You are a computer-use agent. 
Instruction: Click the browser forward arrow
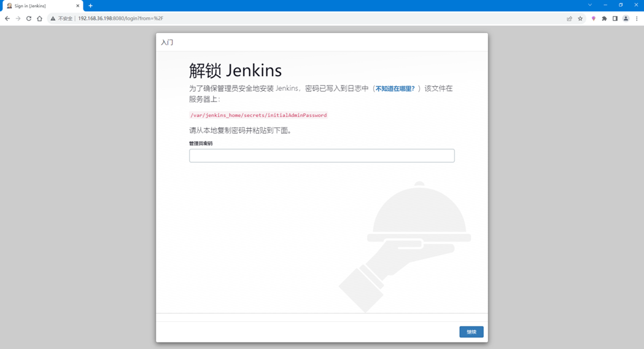(18, 18)
